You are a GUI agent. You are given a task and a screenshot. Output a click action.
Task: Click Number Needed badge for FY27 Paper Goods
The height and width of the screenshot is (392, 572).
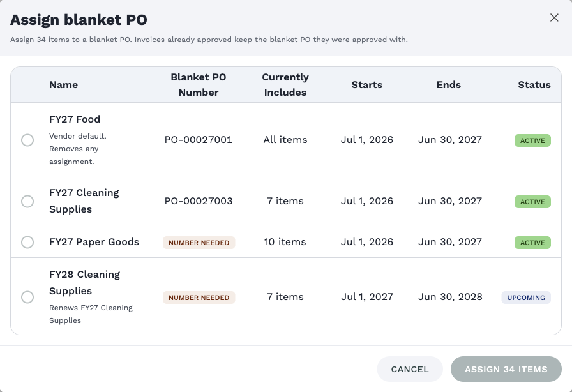[x=199, y=243]
